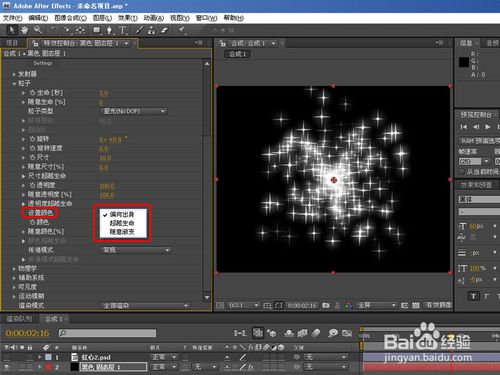
Task: Select the Zoom magnifier tool
Action: coord(38,30)
